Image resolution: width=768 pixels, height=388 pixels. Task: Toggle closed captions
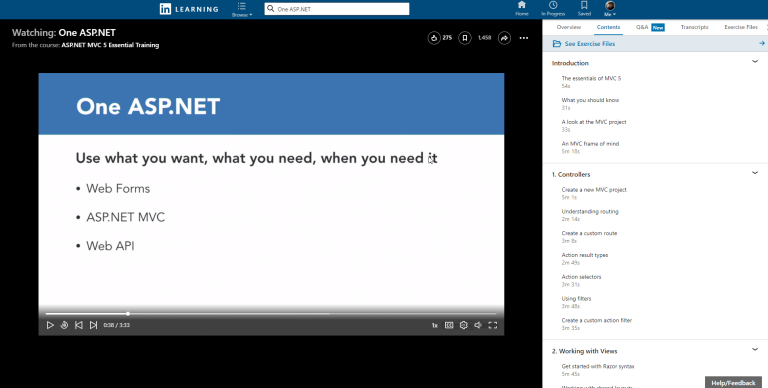tap(449, 325)
